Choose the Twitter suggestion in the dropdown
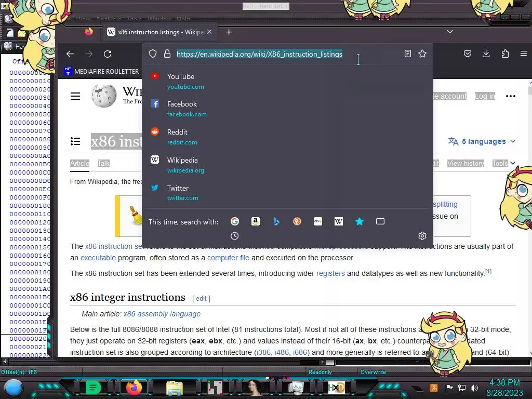The image size is (532, 399). tap(287, 193)
